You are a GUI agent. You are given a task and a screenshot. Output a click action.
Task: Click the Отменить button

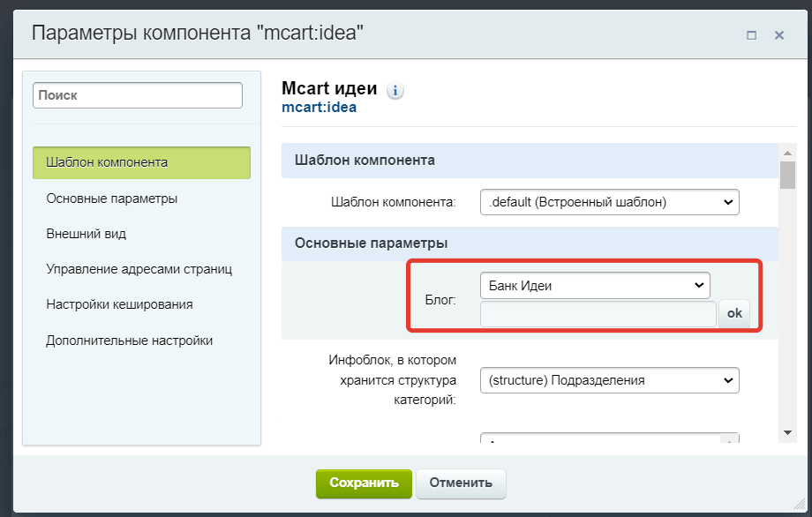(461, 483)
